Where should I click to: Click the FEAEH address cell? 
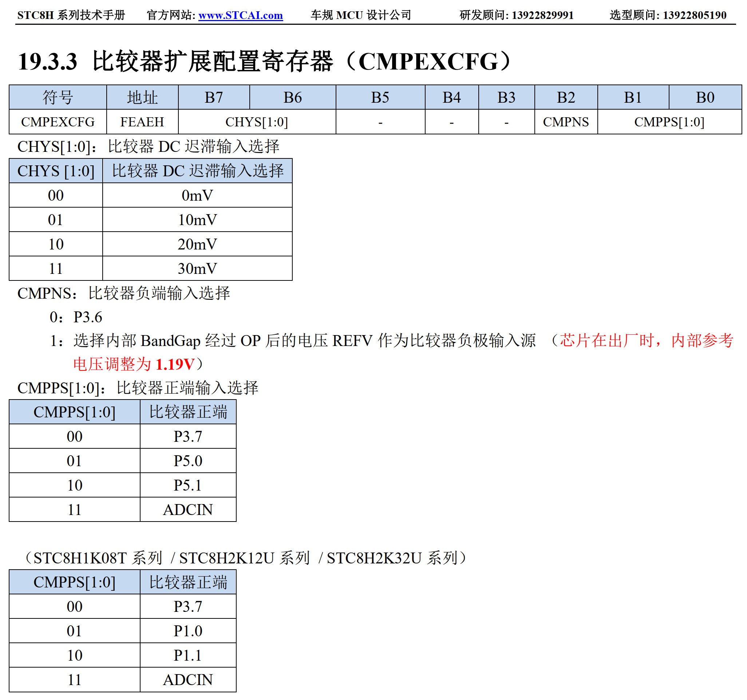tap(142, 122)
